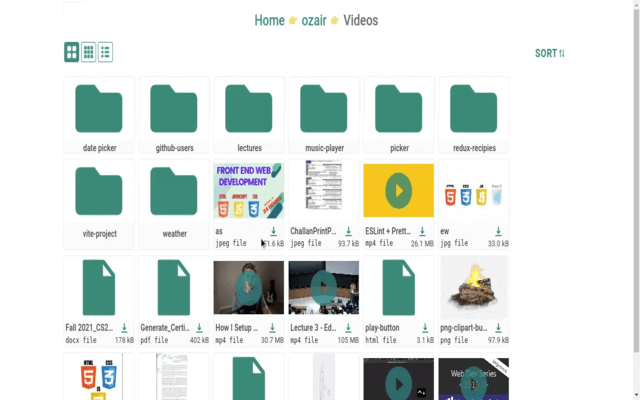The width and height of the screenshot is (640, 400).
Task: Click the 'play-button' file name
Action: [382, 328]
